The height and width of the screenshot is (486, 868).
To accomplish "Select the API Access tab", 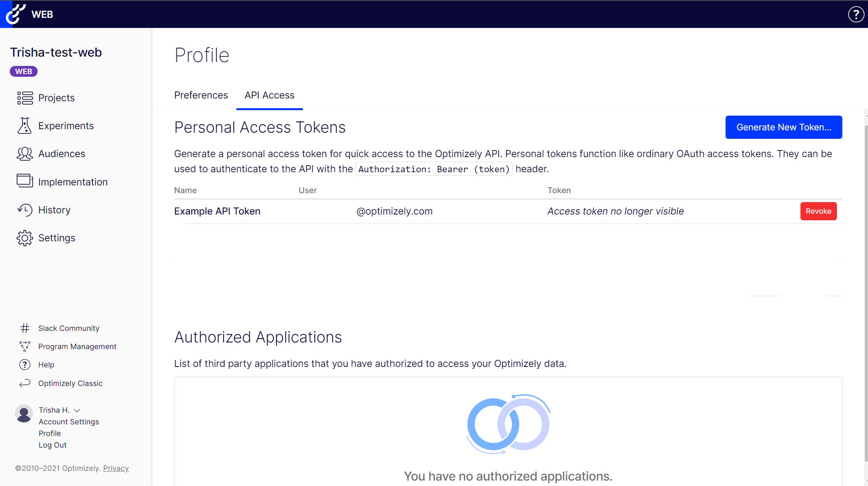I will pos(269,95).
